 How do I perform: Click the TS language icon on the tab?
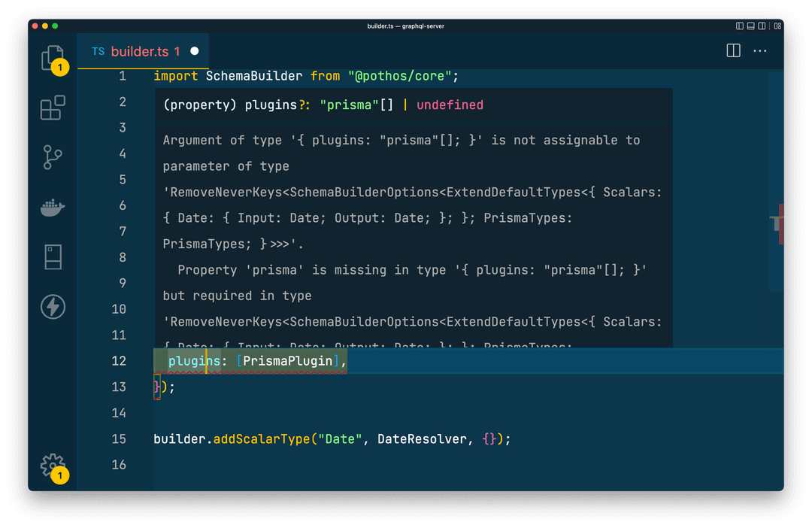tap(98, 51)
